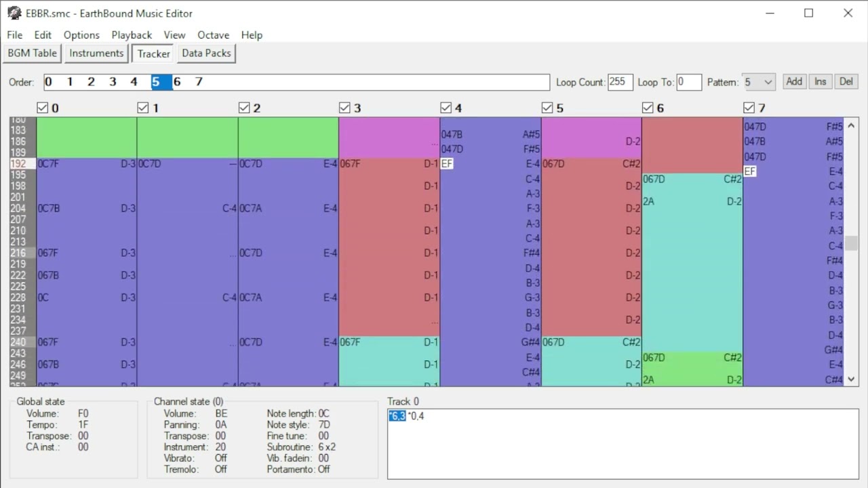Click the highlighted *6,3 text in Track 0

point(397,416)
